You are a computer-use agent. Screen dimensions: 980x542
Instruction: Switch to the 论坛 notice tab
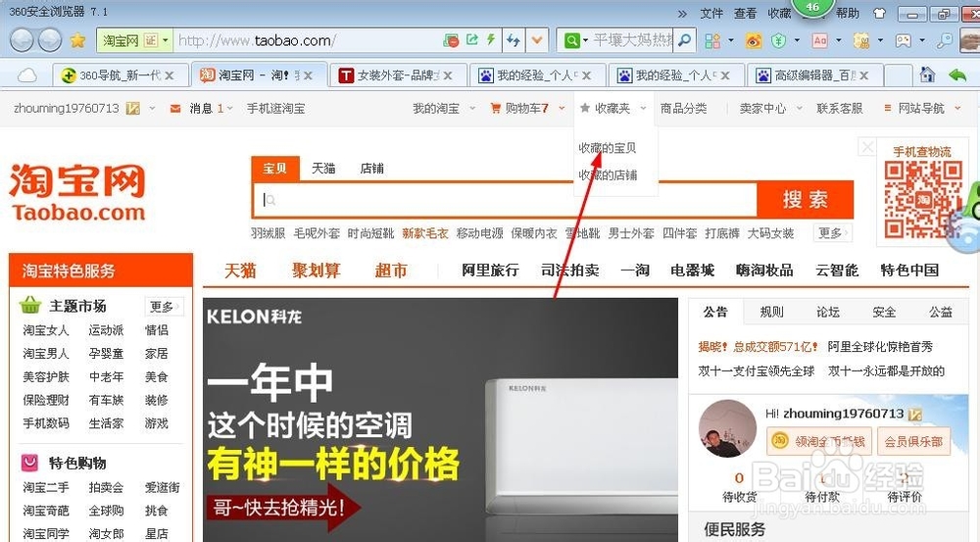[827, 312]
